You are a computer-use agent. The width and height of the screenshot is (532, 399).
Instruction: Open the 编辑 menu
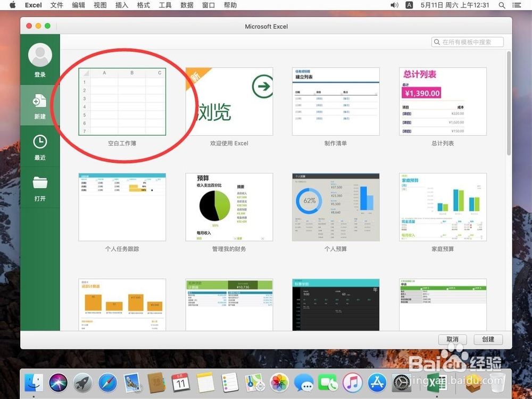point(78,5)
